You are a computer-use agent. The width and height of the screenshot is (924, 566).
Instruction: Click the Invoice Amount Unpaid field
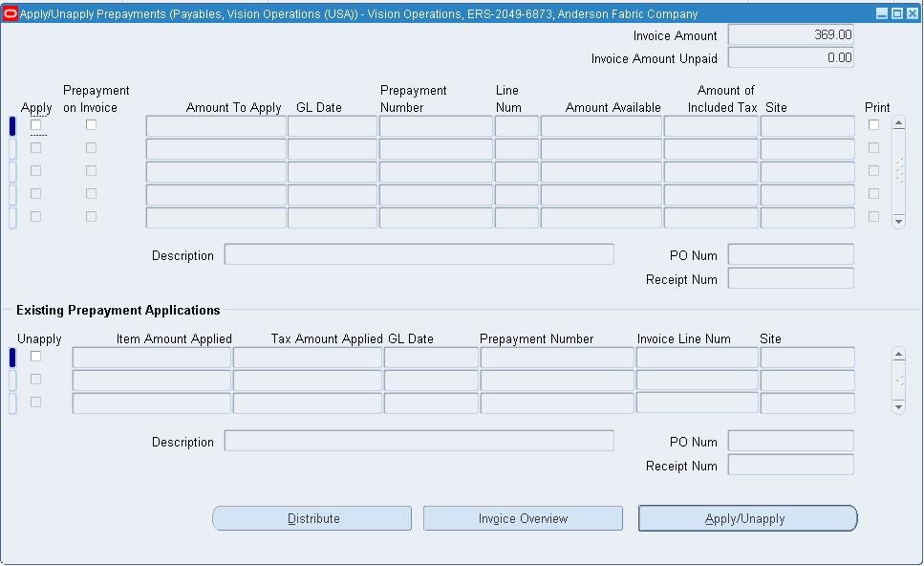pyautogui.click(x=790, y=57)
